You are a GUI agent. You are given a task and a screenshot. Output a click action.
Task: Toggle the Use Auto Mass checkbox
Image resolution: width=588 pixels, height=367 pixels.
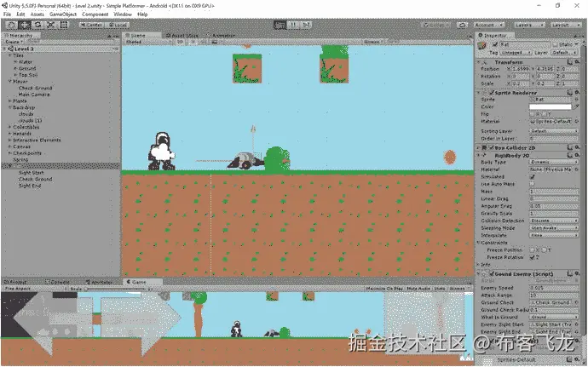(x=532, y=184)
